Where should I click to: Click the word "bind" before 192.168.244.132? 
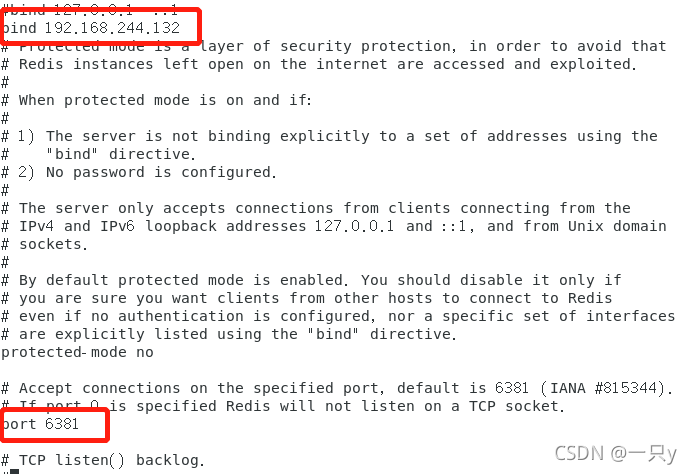pyautogui.click(x=20, y=28)
